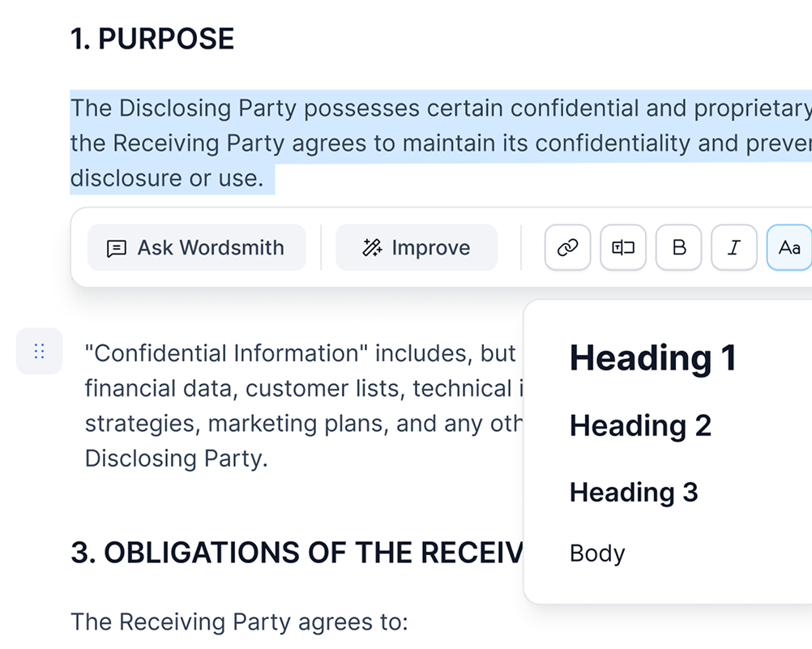Set text style to Body
This screenshot has width=812, height=649.
597,553
